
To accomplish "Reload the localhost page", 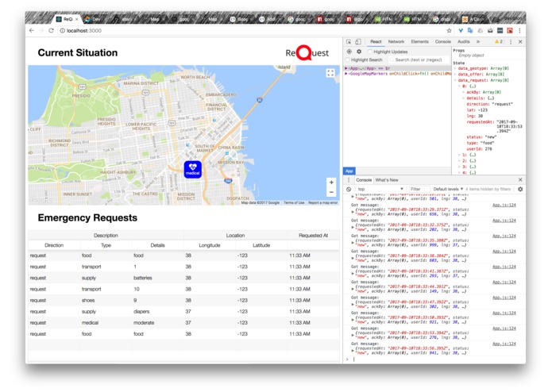I will tap(51, 31).
